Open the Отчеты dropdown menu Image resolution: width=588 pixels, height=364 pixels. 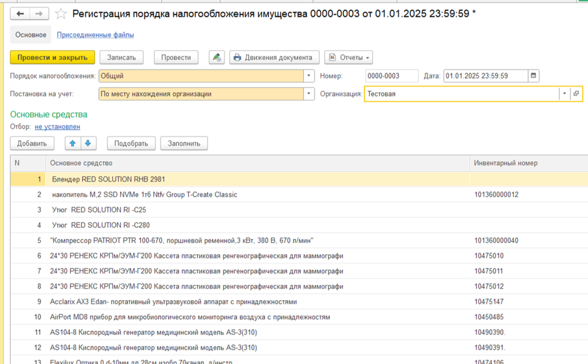pos(349,57)
